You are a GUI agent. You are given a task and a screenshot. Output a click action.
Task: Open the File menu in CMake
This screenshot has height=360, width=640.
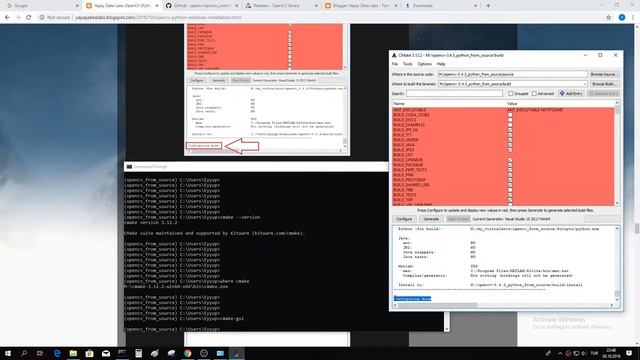pos(395,64)
